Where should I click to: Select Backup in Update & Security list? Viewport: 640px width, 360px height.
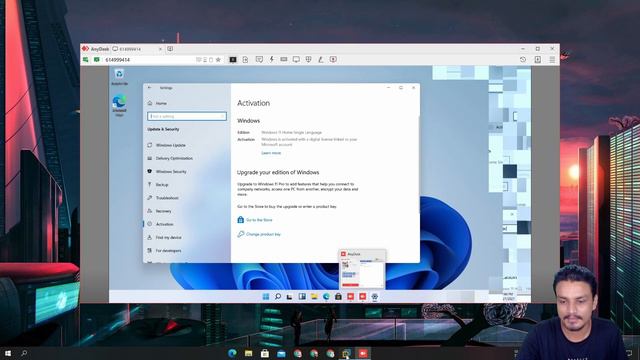coord(158,185)
